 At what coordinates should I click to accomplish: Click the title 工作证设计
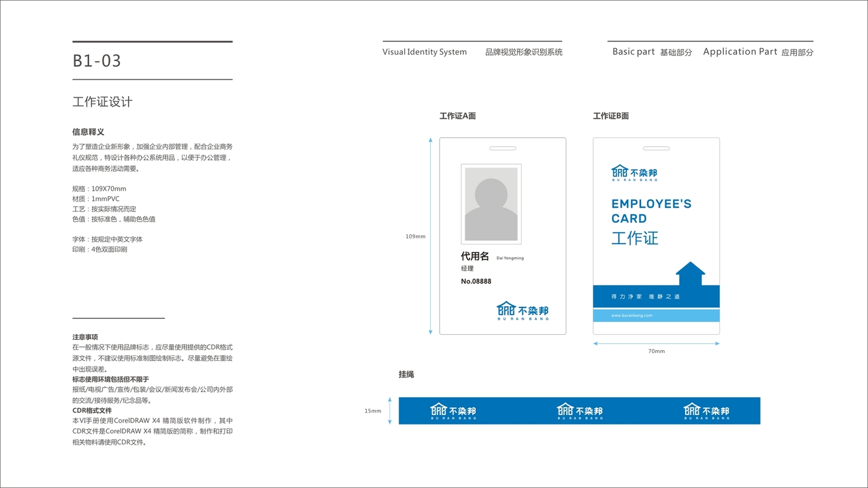(x=102, y=102)
